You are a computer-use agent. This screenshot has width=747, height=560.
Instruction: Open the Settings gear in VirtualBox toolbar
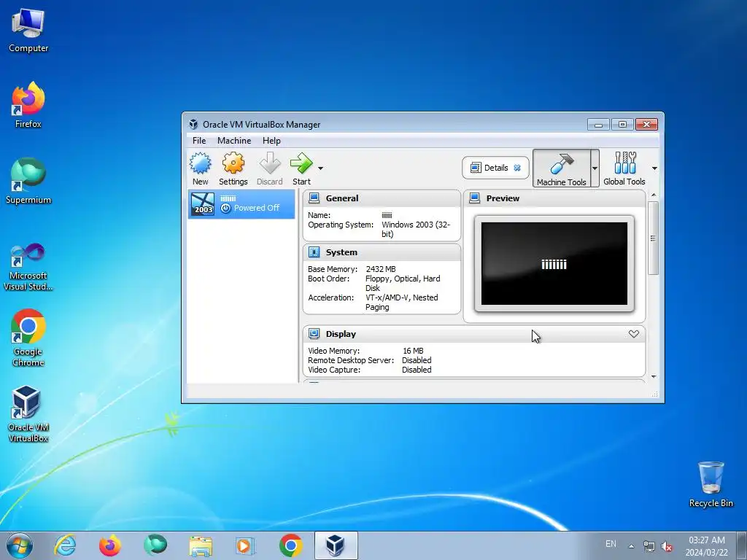click(x=233, y=168)
